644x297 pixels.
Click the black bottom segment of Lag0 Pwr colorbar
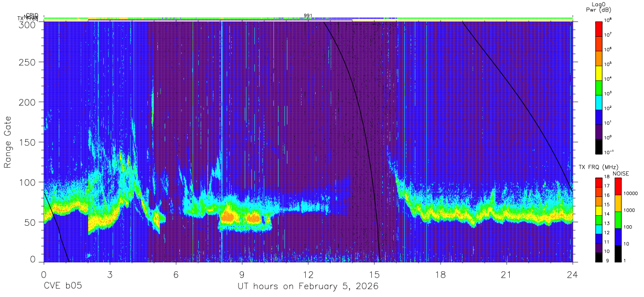[x=599, y=146]
